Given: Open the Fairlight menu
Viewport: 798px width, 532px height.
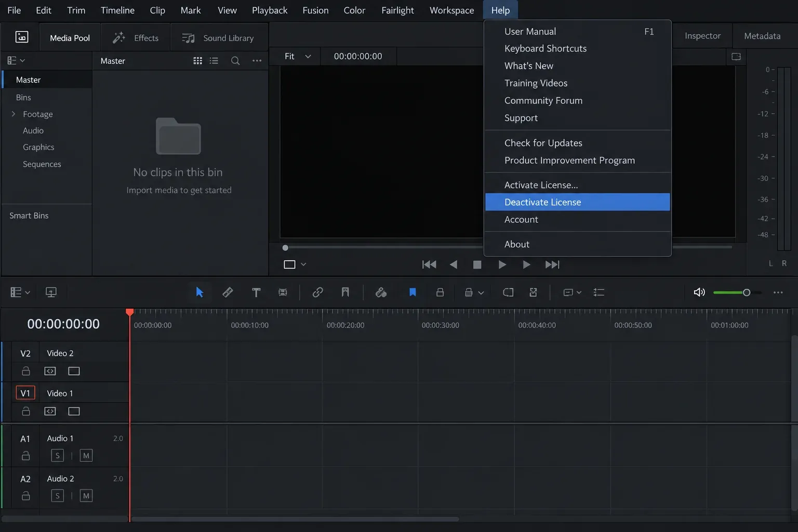Looking at the screenshot, I should coord(397,10).
